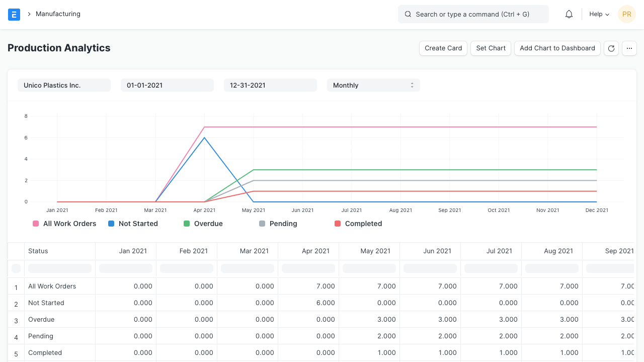Click the Set Chart button
This screenshot has height=362, width=644.
(491, 48)
